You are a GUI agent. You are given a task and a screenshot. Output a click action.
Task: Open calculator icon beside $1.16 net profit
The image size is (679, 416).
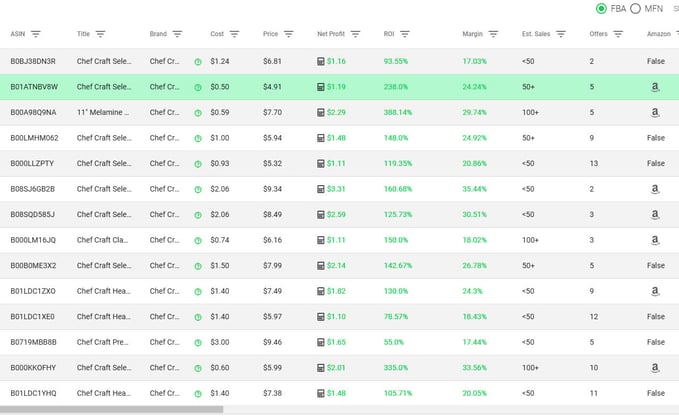pyautogui.click(x=321, y=61)
